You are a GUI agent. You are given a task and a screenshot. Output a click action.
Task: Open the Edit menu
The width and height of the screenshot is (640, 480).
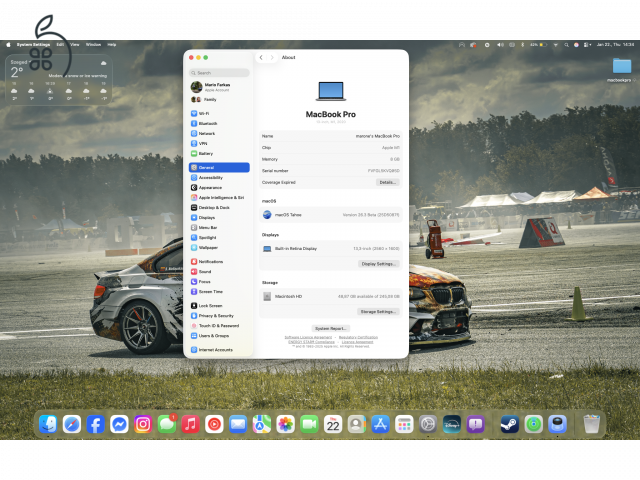pos(60,44)
